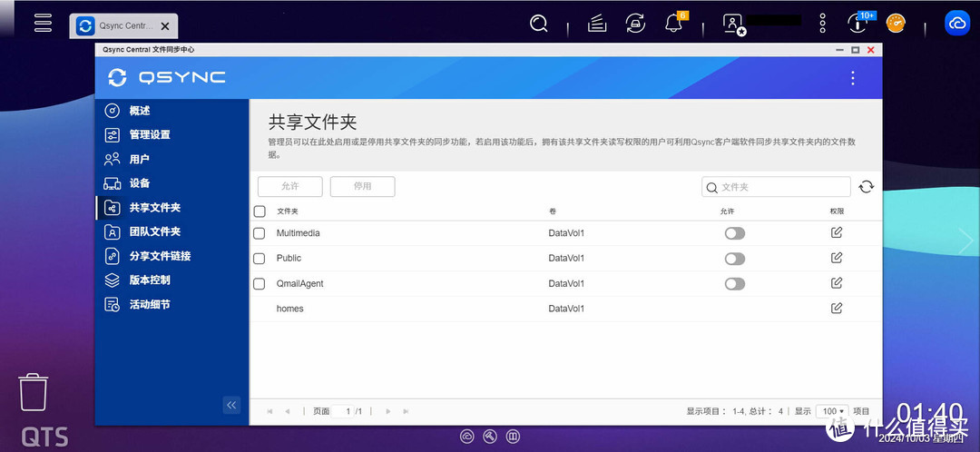Screen dimensions: 980x452
Task: Click the homes folder name
Action: [x=290, y=309]
